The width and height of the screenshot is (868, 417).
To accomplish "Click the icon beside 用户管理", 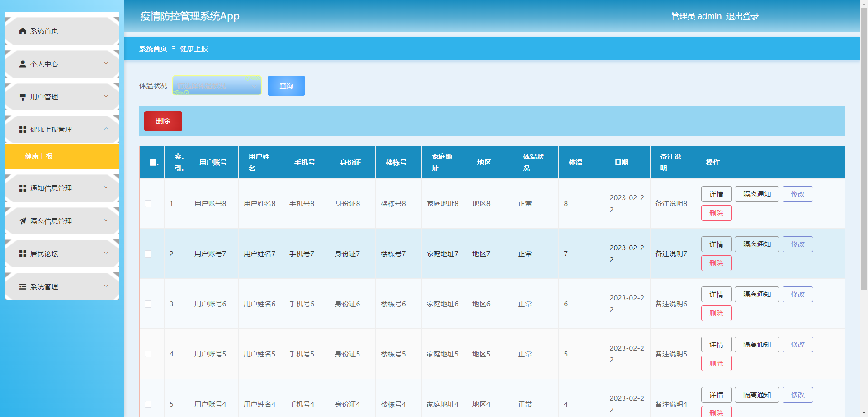I will 23,97.
